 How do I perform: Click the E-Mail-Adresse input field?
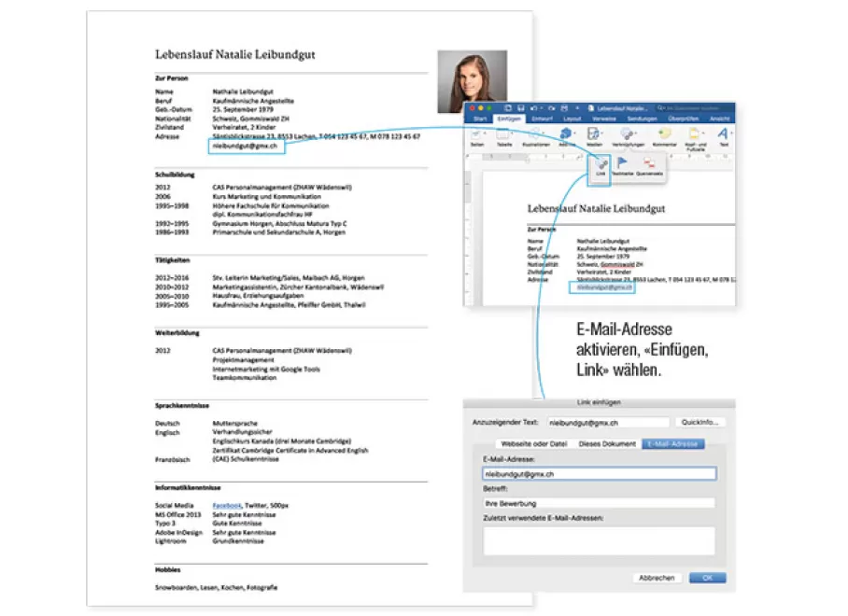600,474
